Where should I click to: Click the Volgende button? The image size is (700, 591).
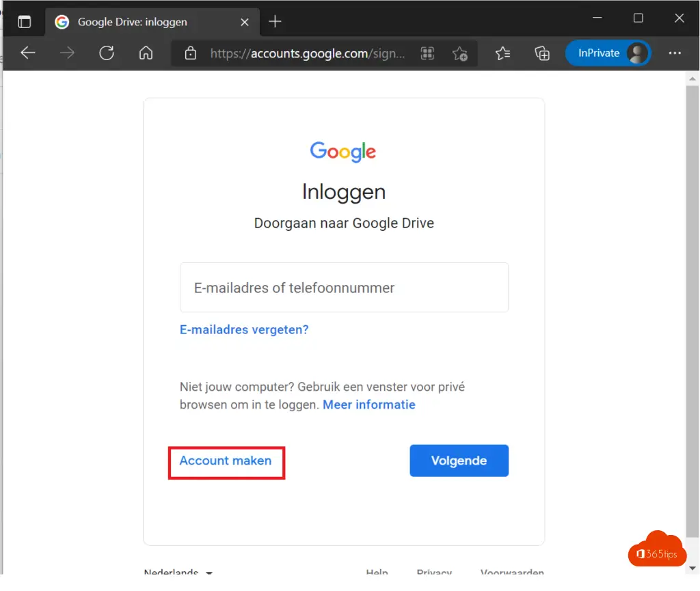coord(459,461)
